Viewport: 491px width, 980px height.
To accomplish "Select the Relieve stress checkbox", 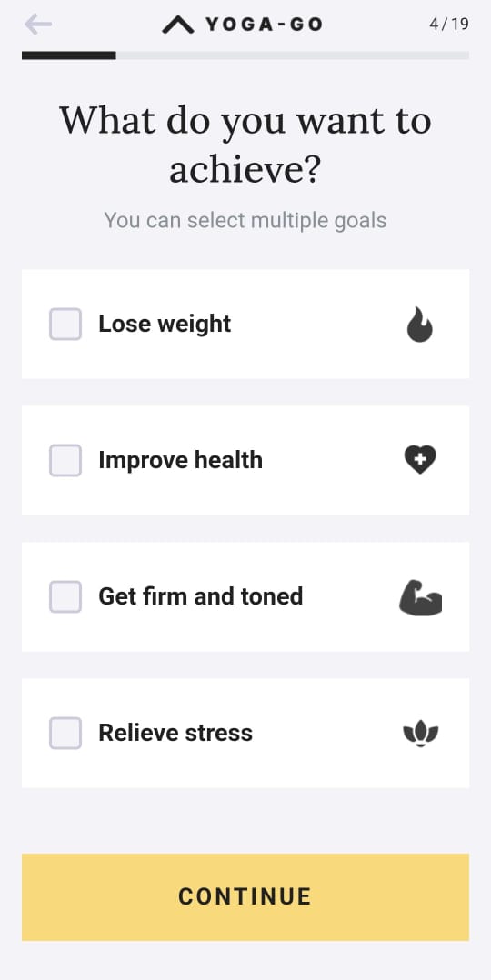I will coord(65,733).
